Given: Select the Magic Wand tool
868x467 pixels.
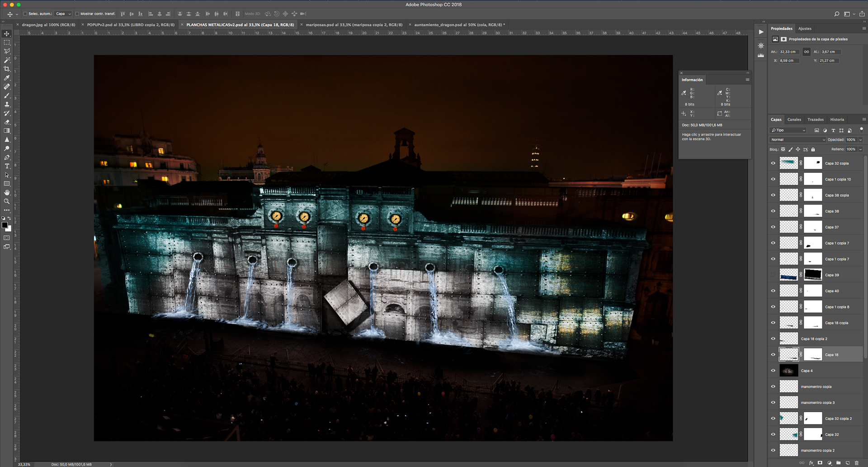Looking at the screenshot, I should coord(7,60).
